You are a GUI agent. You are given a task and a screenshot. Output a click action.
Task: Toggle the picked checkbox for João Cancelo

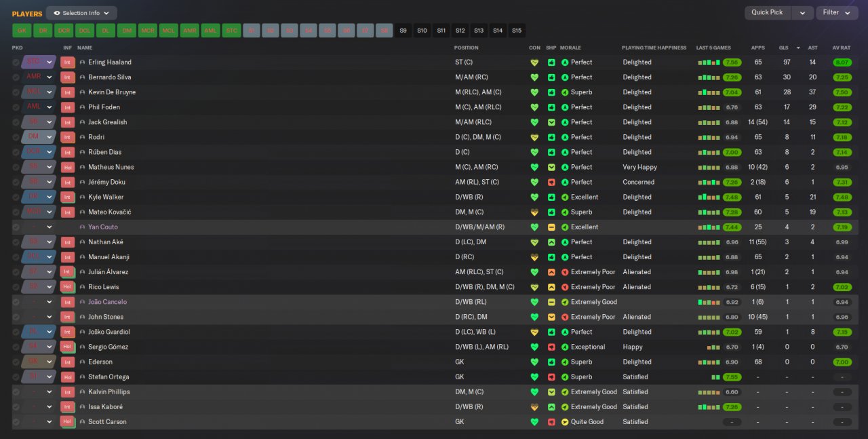tap(16, 302)
